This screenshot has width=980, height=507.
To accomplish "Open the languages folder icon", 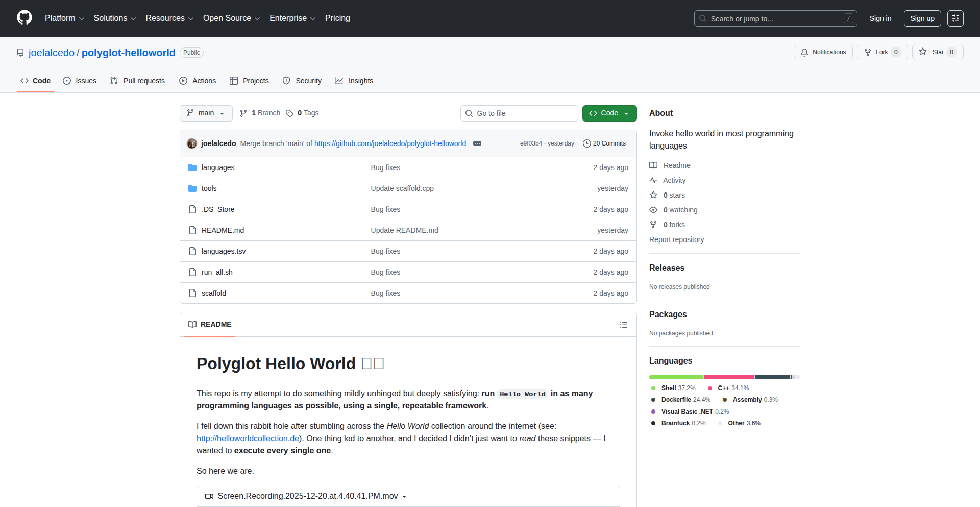I will 192,167.
